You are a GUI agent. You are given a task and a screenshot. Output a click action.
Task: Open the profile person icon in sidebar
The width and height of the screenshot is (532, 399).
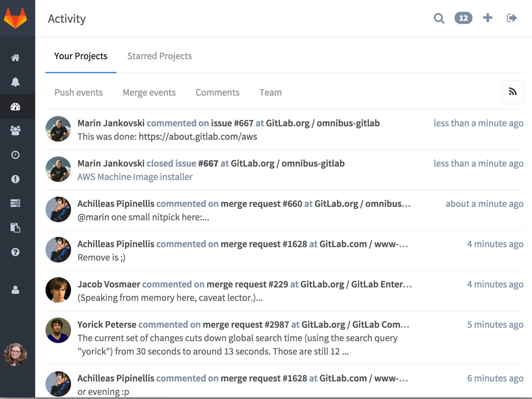(15, 290)
